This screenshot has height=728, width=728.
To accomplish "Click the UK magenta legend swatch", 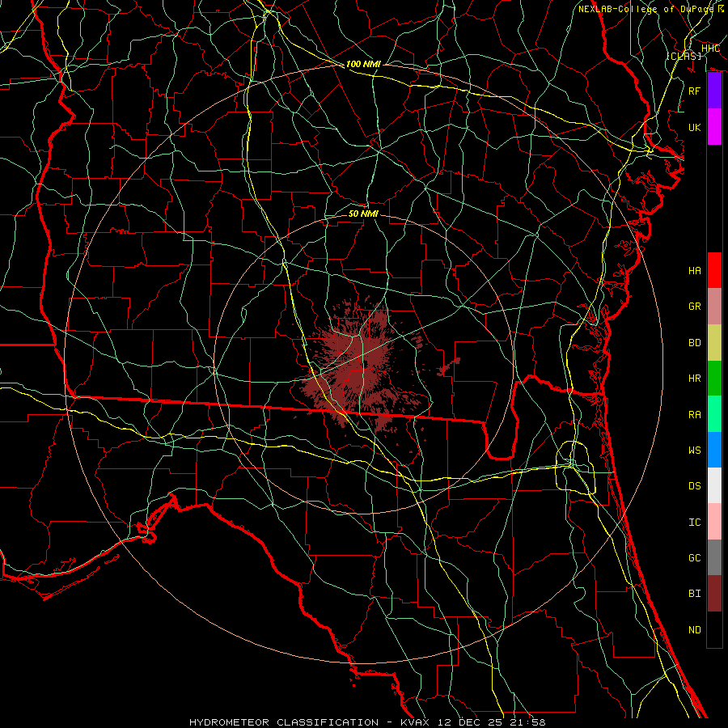I will pyautogui.click(x=714, y=127).
